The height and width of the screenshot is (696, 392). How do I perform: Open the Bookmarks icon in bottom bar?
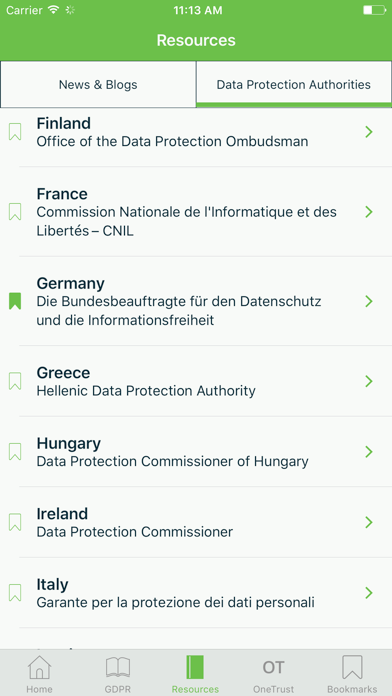click(352, 667)
